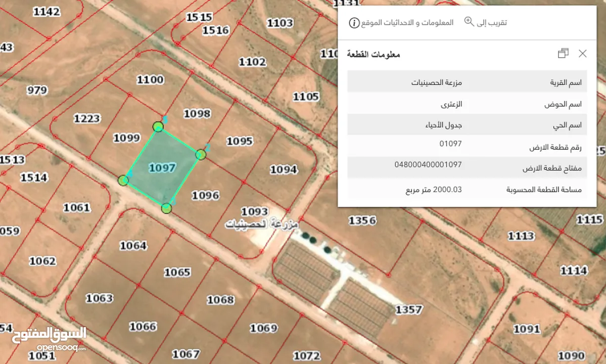Select parcel 1065 on the map
The image size is (606, 364).
pos(177,272)
